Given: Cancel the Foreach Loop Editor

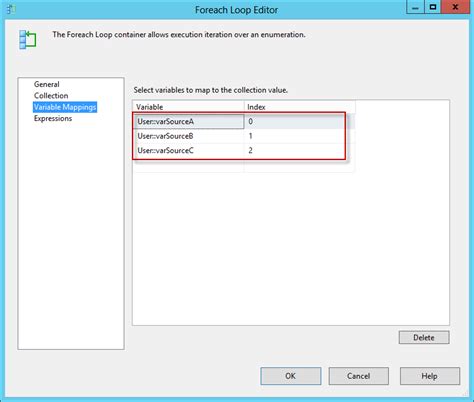Looking at the screenshot, I should tap(359, 376).
